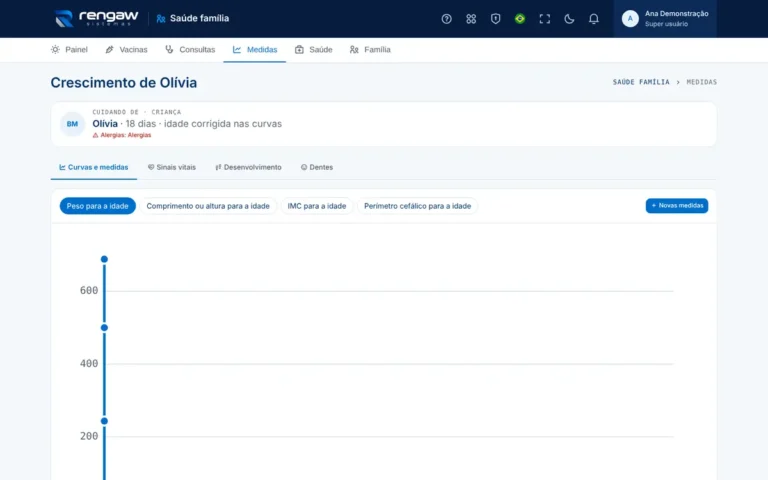This screenshot has width=768, height=480.
Task: Click the 600 axis label
Action: [89, 290]
